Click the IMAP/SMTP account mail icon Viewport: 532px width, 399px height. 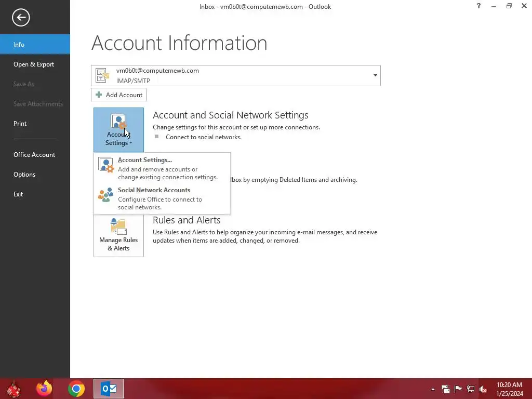[102, 75]
